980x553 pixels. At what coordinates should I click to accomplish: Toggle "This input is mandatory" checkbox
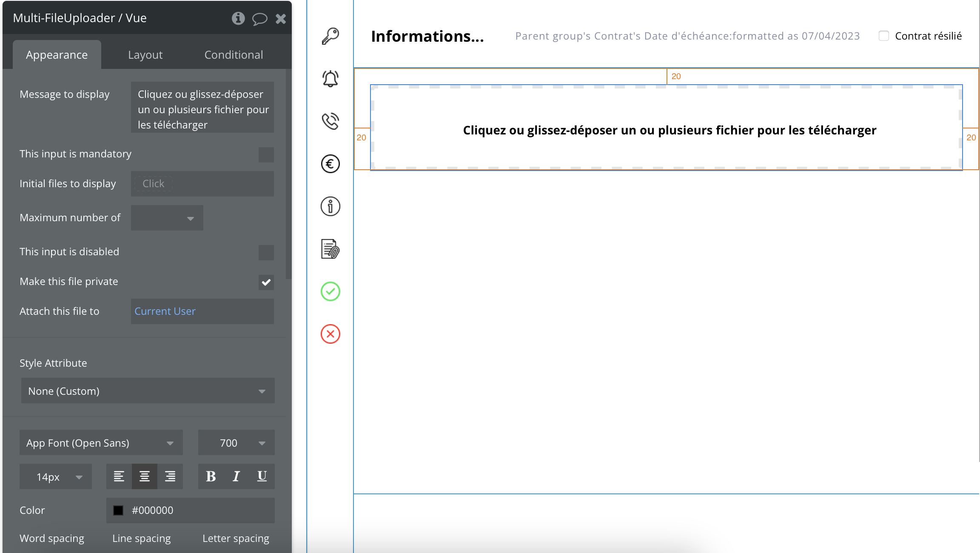point(266,154)
